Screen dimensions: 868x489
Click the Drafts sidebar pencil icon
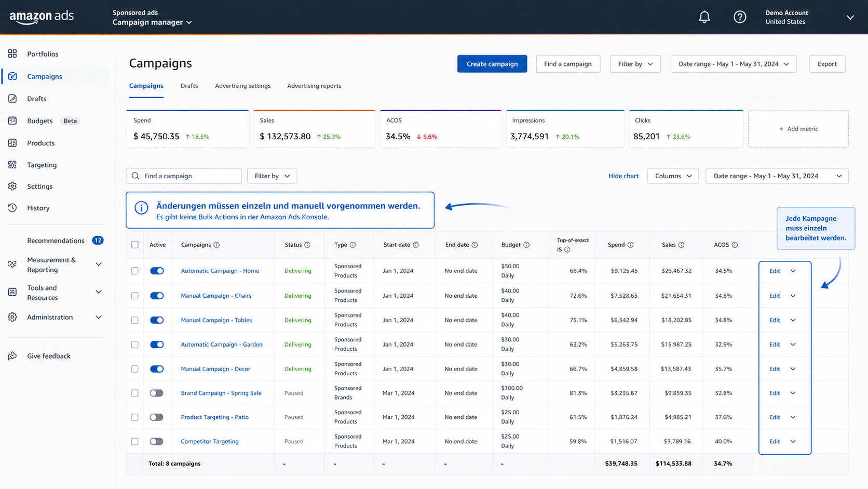(x=12, y=99)
